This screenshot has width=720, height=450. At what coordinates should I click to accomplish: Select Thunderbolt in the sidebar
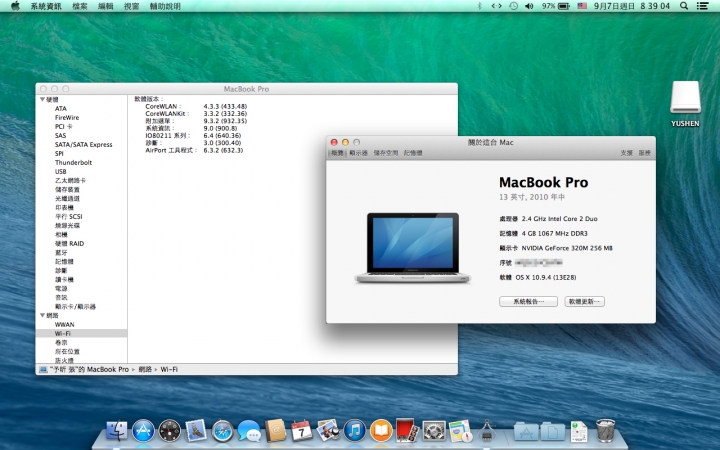click(x=73, y=162)
